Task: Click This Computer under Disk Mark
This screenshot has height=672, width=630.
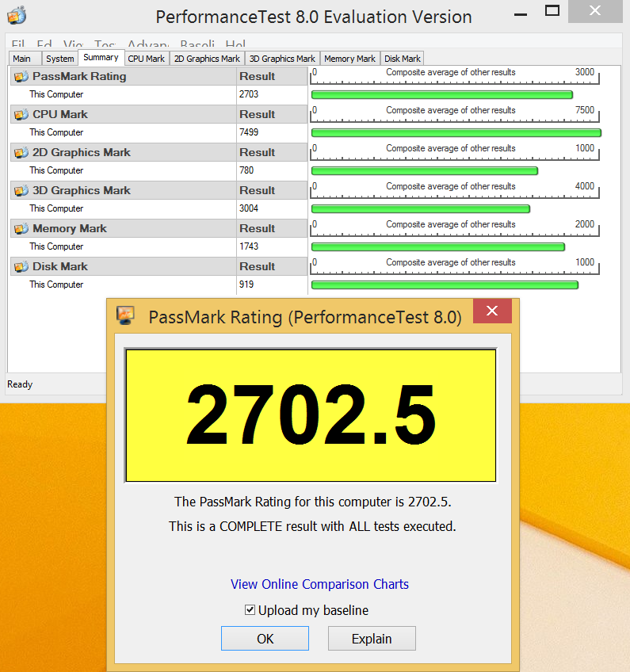Action: (x=56, y=284)
